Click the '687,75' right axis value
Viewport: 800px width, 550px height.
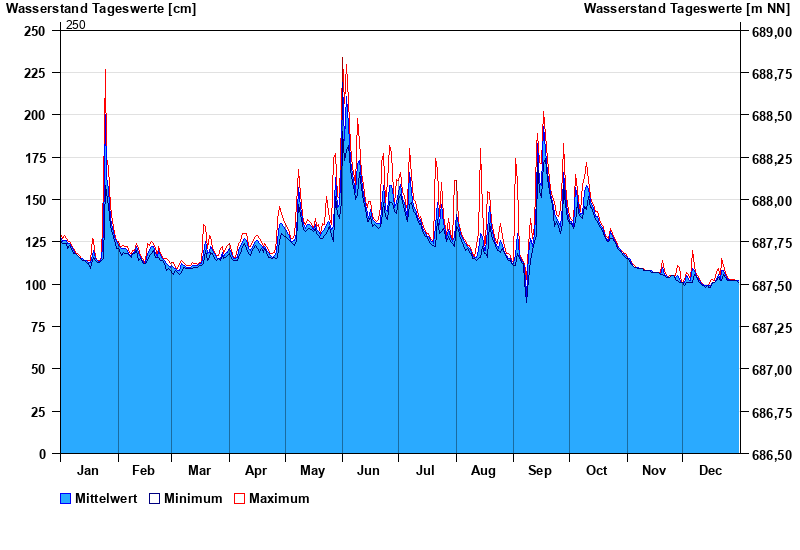tap(772, 244)
